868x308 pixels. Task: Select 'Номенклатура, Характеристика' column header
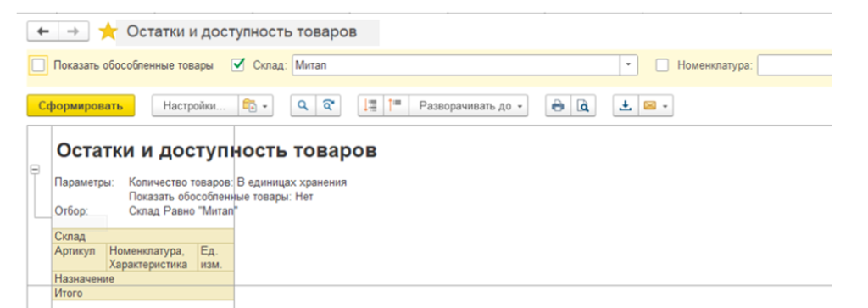pos(153,257)
